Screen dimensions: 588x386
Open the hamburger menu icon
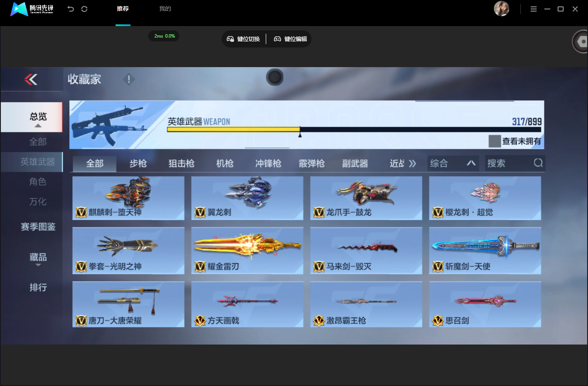[534, 9]
